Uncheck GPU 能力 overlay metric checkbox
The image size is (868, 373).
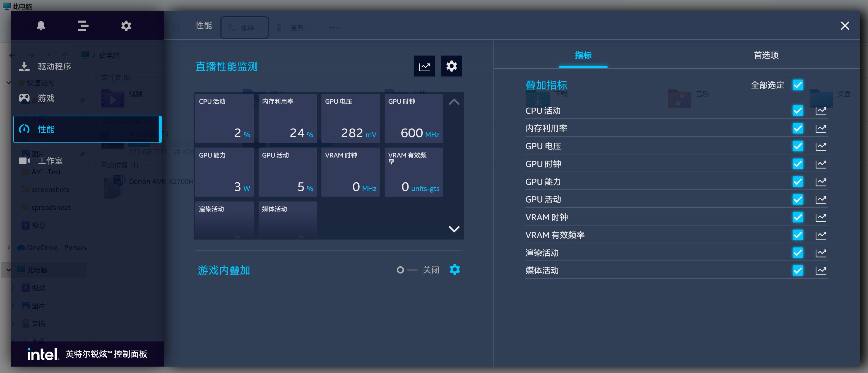coord(798,182)
